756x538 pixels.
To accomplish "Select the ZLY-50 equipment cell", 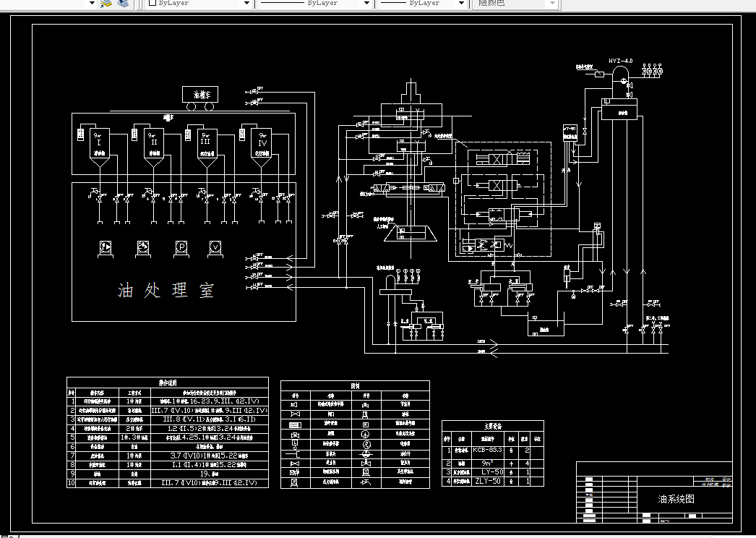I will pos(487,481).
